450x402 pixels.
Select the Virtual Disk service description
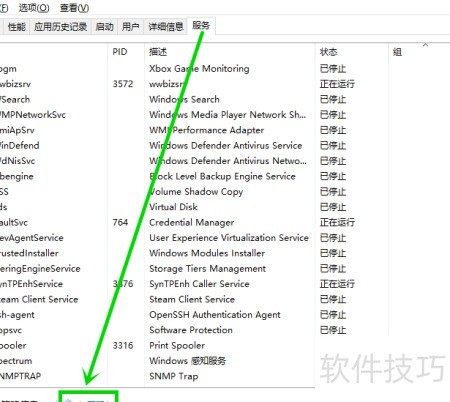tap(173, 207)
